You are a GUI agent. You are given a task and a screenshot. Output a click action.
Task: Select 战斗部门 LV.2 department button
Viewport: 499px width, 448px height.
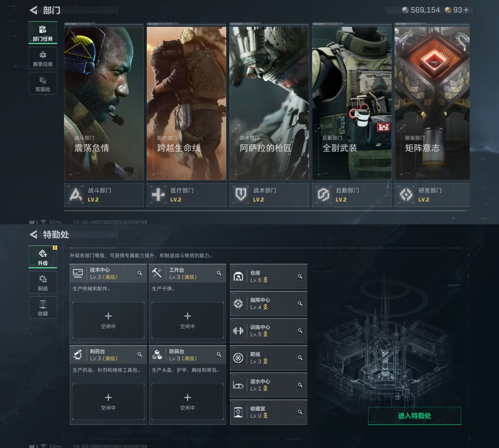click(104, 195)
